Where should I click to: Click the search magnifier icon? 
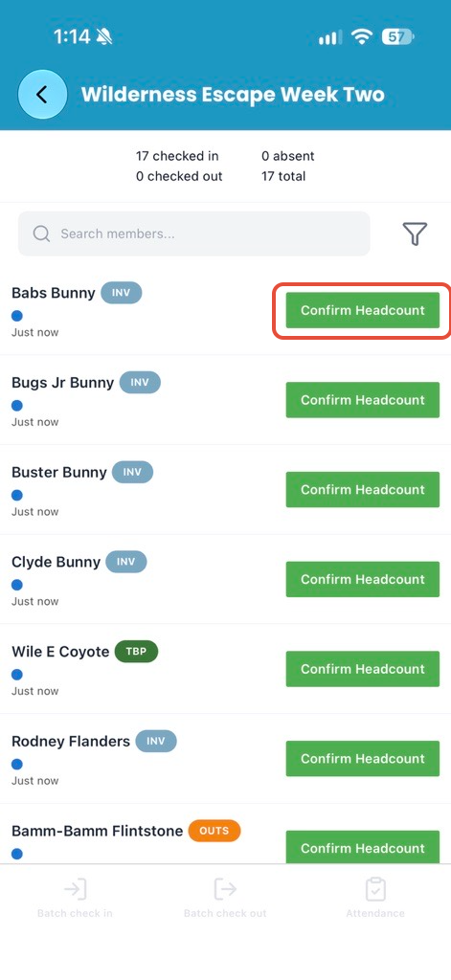click(x=41, y=234)
